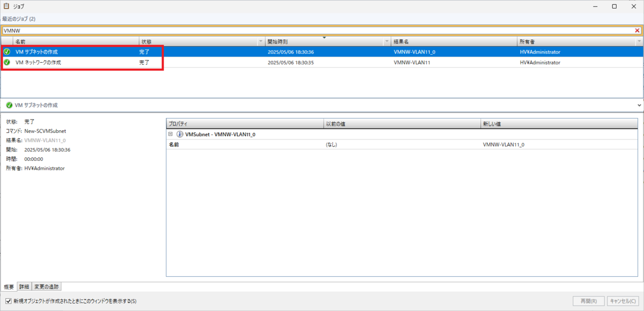644x311 pixels.
Task: Click 完了 status in the VM ネットワークの作成 row
Action: (144, 62)
